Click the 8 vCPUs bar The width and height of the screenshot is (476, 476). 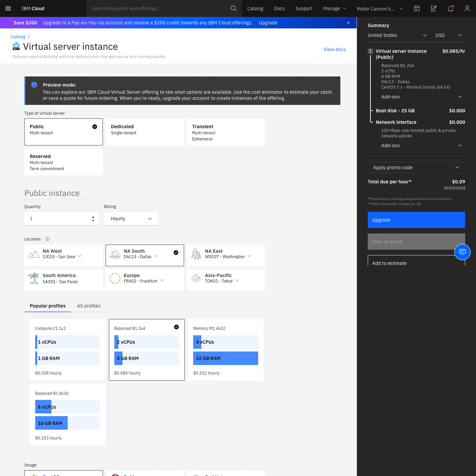[68, 407]
